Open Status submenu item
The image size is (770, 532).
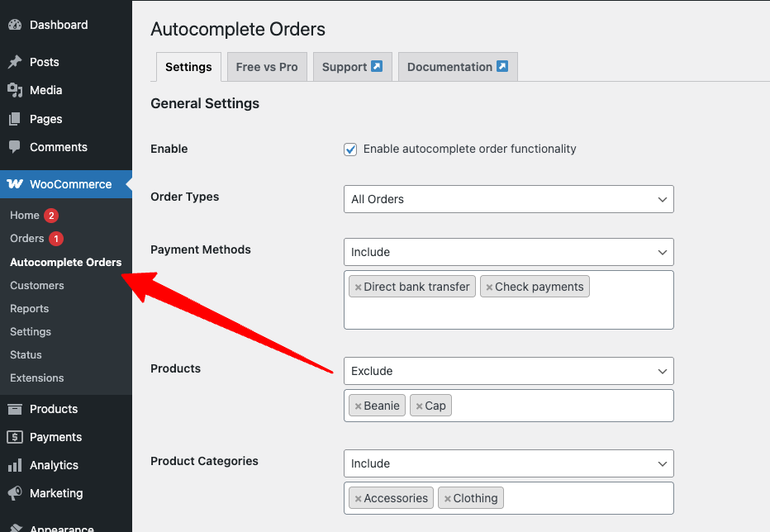coord(26,354)
